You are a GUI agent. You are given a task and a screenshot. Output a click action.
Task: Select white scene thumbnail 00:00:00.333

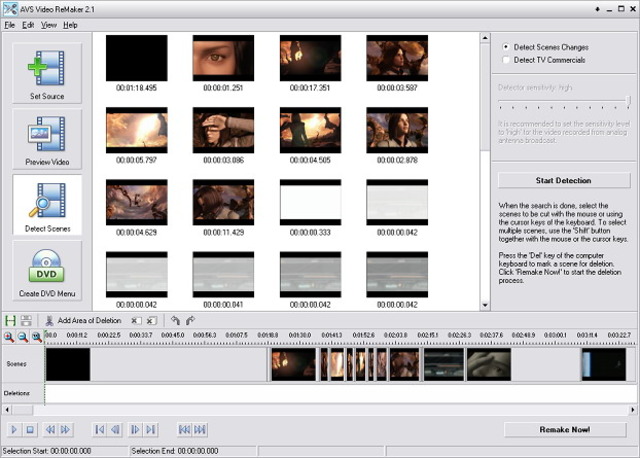tap(310, 202)
